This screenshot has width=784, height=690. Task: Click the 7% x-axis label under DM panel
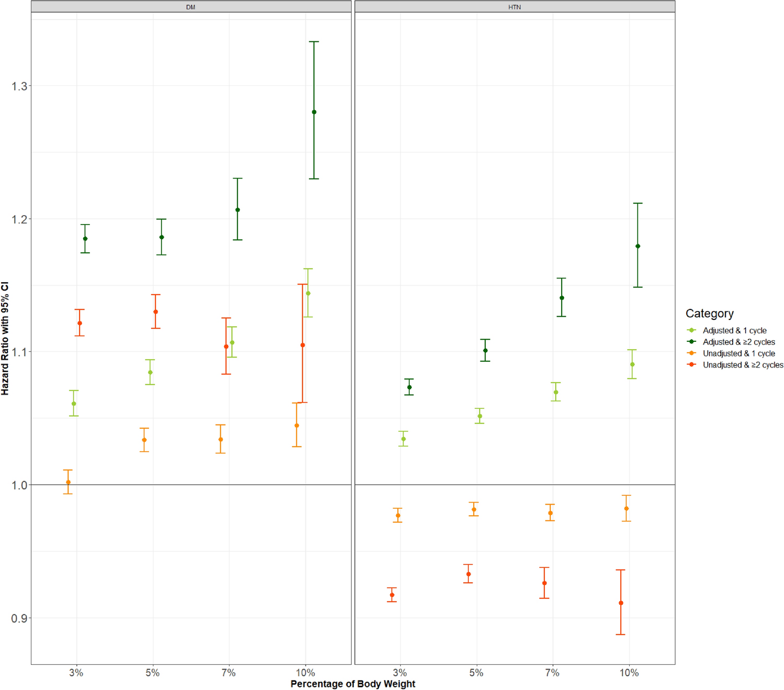tap(229, 673)
